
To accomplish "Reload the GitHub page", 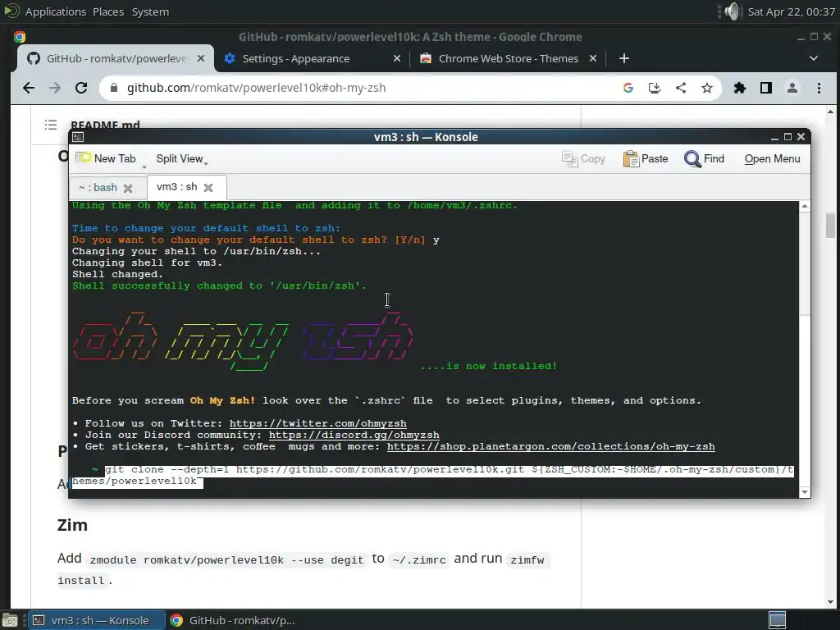I will coord(81,88).
